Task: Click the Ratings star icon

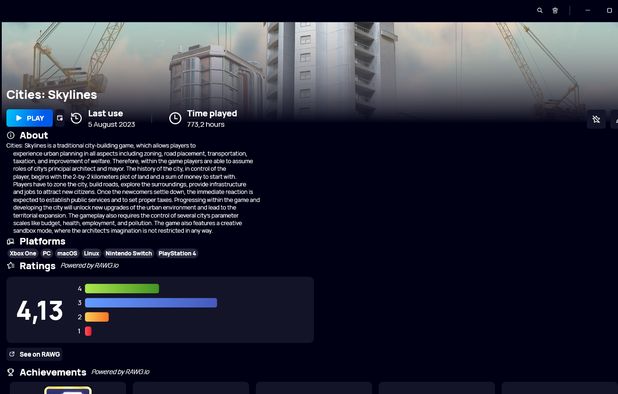Action: [x=11, y=266]
